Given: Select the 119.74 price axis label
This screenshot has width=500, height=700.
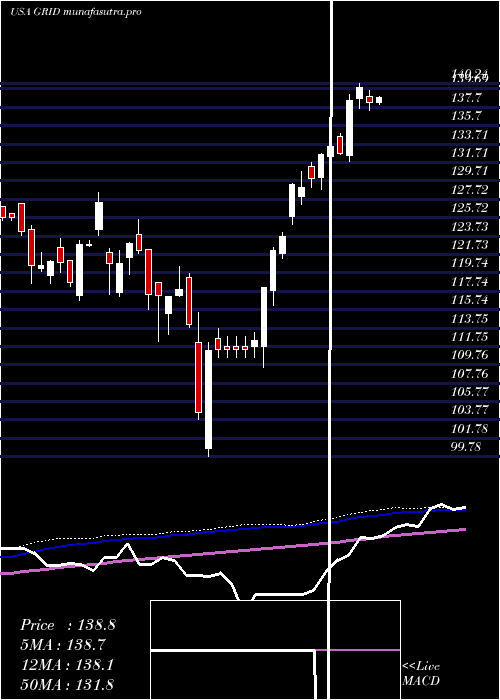Looking at the screenshot, I should point(469,263).
